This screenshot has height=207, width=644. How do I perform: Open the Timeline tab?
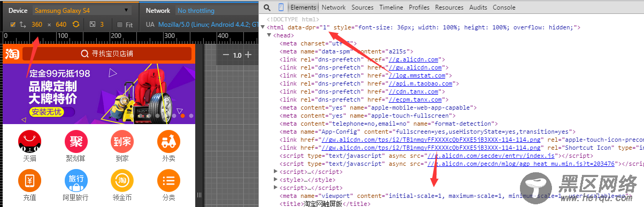click(x=392, y=7)
